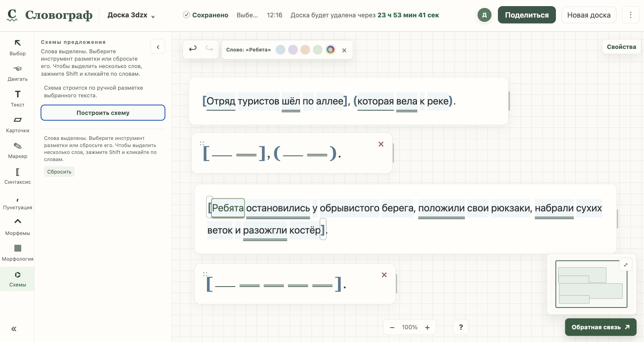Select the word «шёл»
Screen dimensions: 644x342
(291, 101)
